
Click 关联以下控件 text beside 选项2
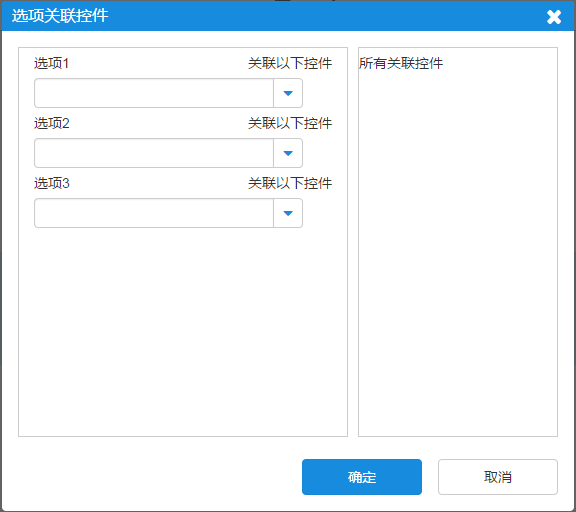[x=290, y=123]
